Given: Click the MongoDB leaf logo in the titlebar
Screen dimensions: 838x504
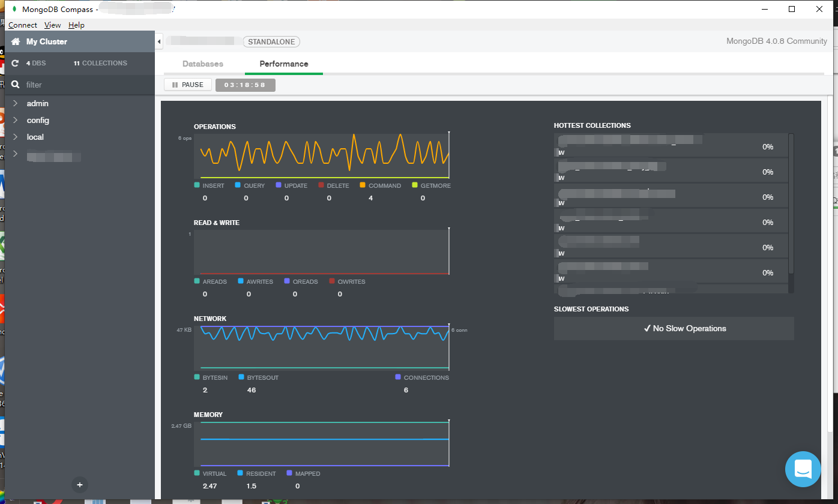Looking at the screenshot, I should point(13,8).
